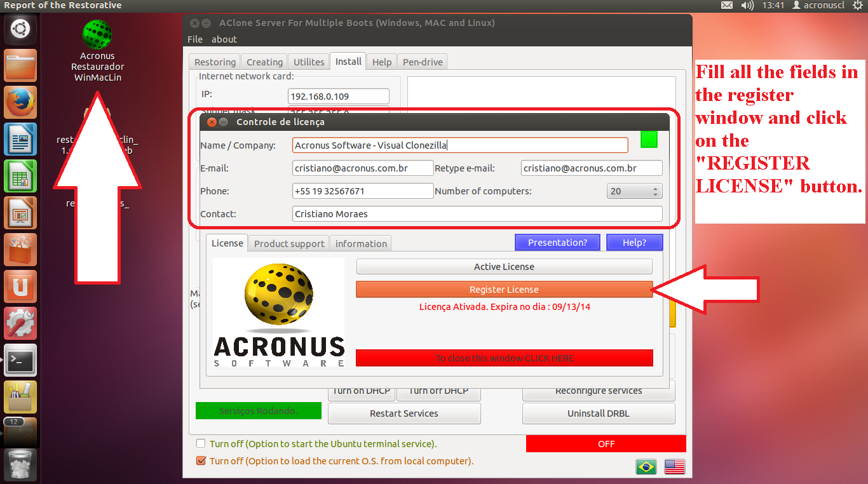The width and height of the screenshot is (868, 484).
Task: Toggle Ubuntu terminal service turn off checkbox
Action: [x=201, y=444]
